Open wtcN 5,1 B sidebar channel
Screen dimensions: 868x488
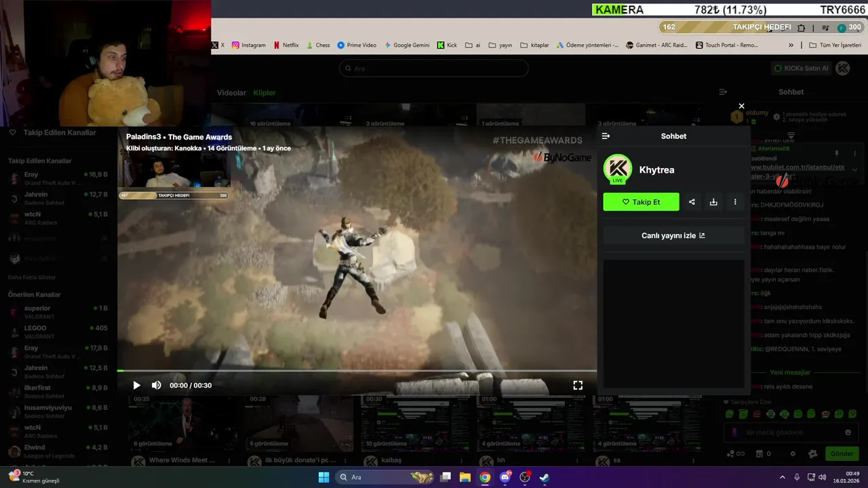pos(58,218)
